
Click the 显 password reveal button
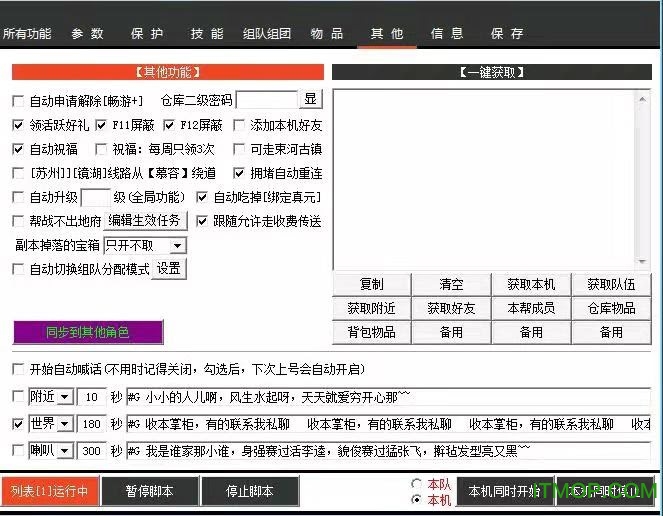311,99
